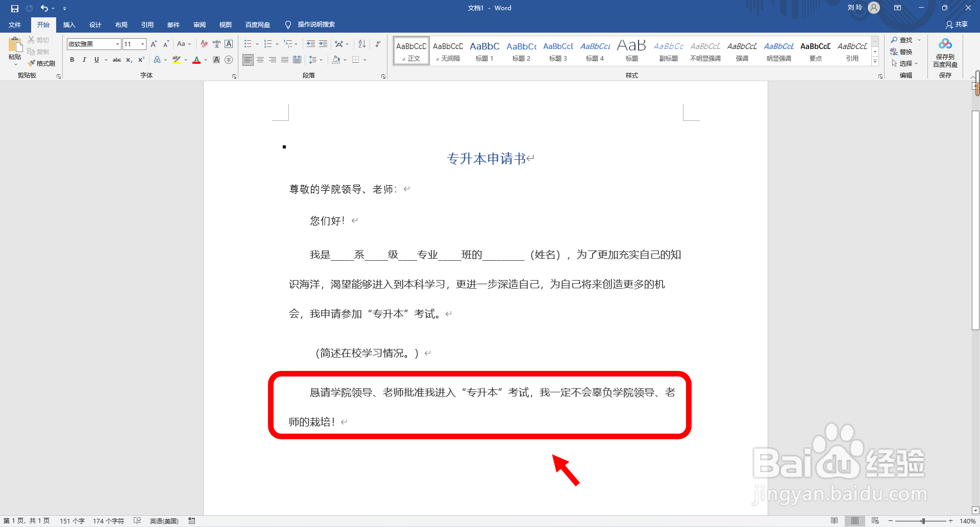Open line spacing dropdown

[x=316, y=60]
